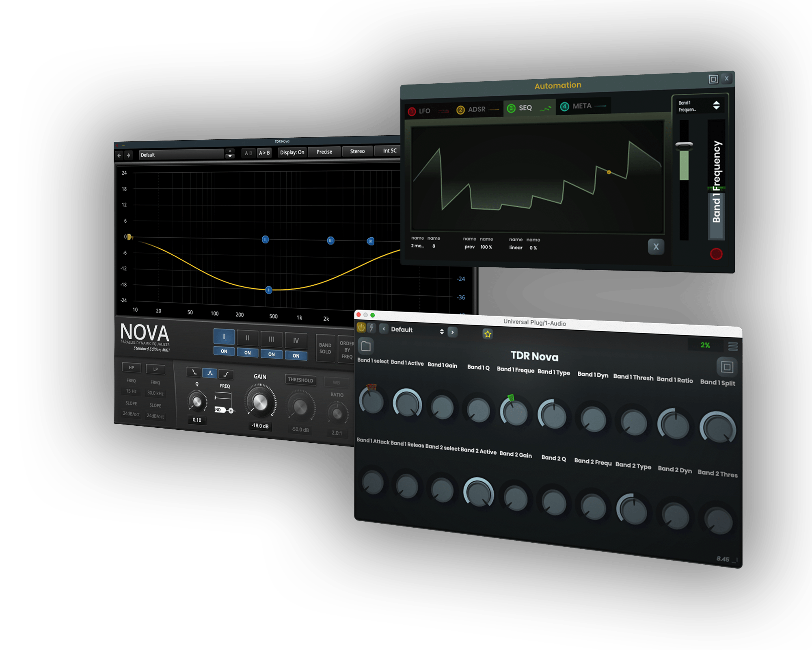Click the red record button in Automation
812x650 pixels.
point(716,254)
